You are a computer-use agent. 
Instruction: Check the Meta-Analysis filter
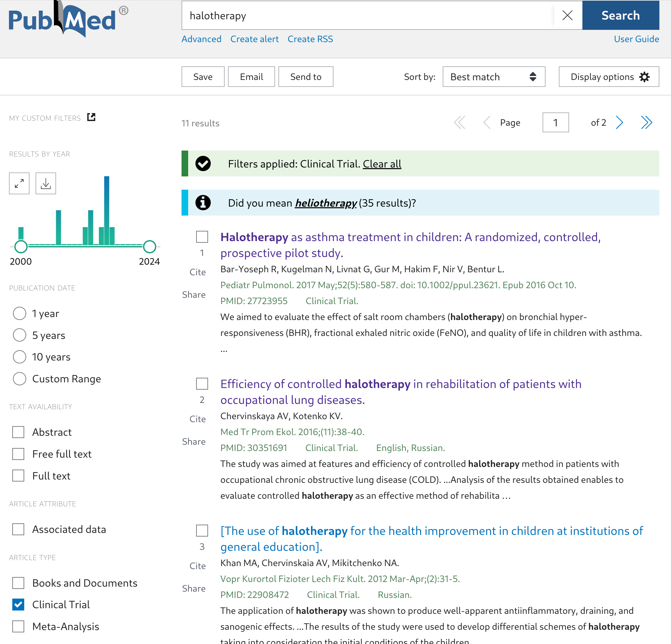click(x=18, y=626)
